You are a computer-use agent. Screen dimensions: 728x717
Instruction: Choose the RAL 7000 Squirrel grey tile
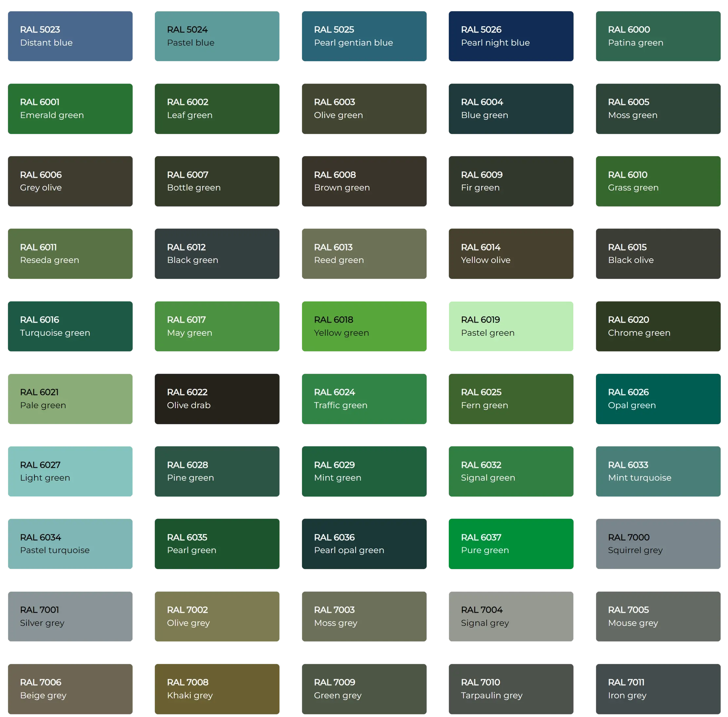[658, 543]
